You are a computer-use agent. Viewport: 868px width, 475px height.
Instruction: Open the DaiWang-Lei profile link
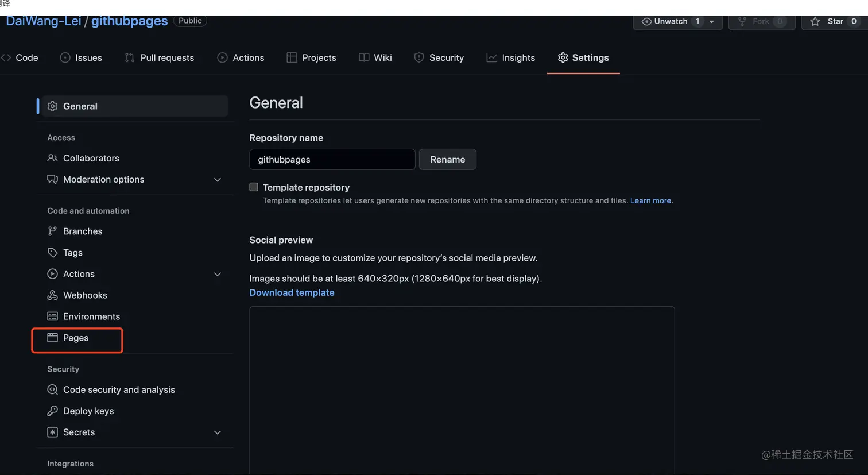point(44,21)
